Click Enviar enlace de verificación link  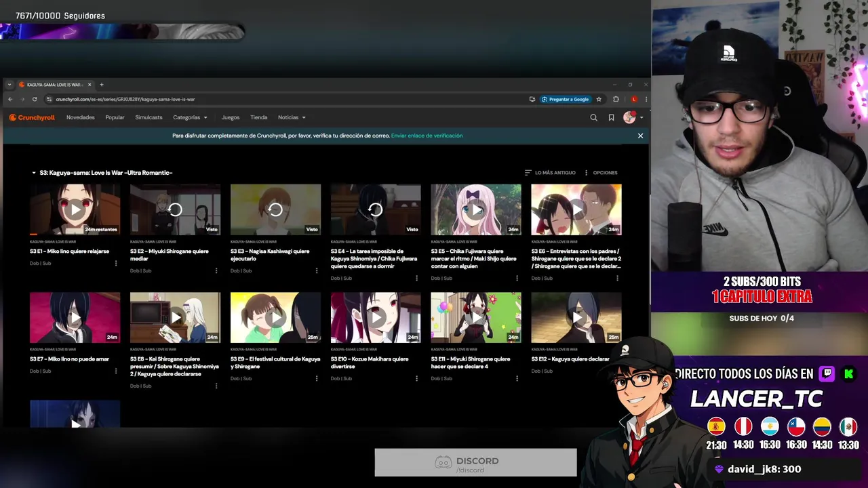coord(427,136)
